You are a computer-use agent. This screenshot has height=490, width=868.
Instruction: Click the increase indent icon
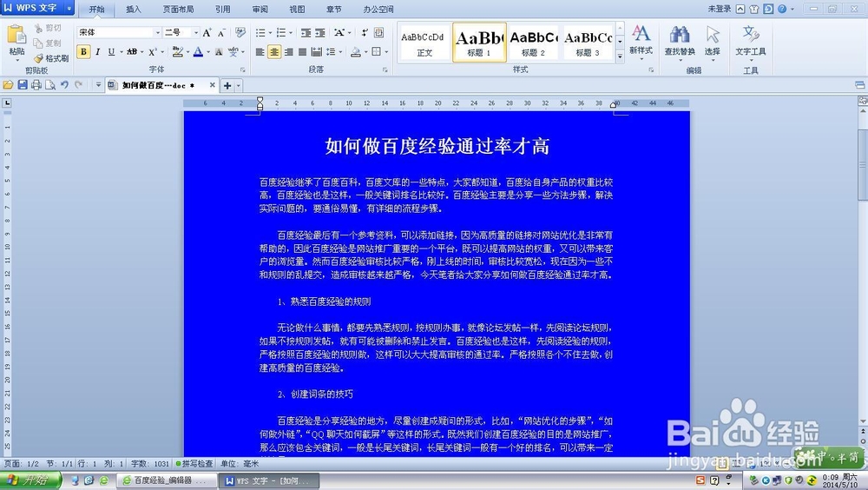click(320, 33)
